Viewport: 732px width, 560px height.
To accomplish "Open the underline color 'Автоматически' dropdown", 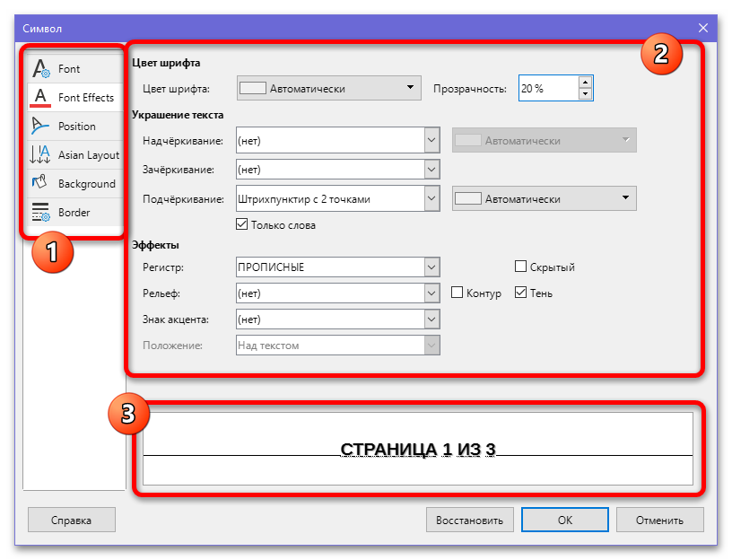I will pyautogui.click(x=544, y=198).
